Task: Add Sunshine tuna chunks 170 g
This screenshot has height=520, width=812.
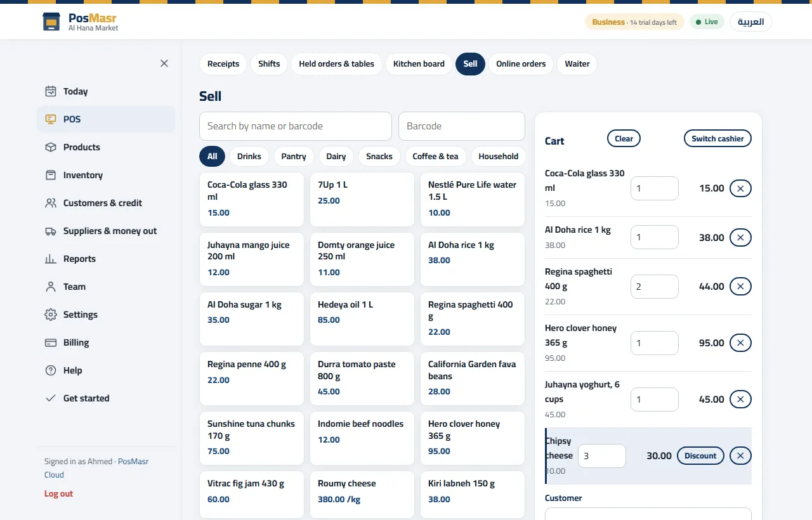Action: coord(252,438)
